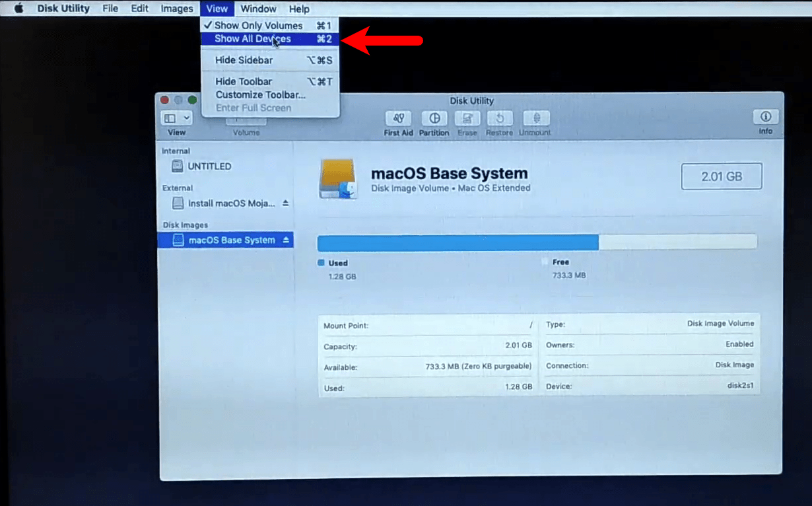
Task: Close the open View menu in menu bar
Action: coord(217,9)
